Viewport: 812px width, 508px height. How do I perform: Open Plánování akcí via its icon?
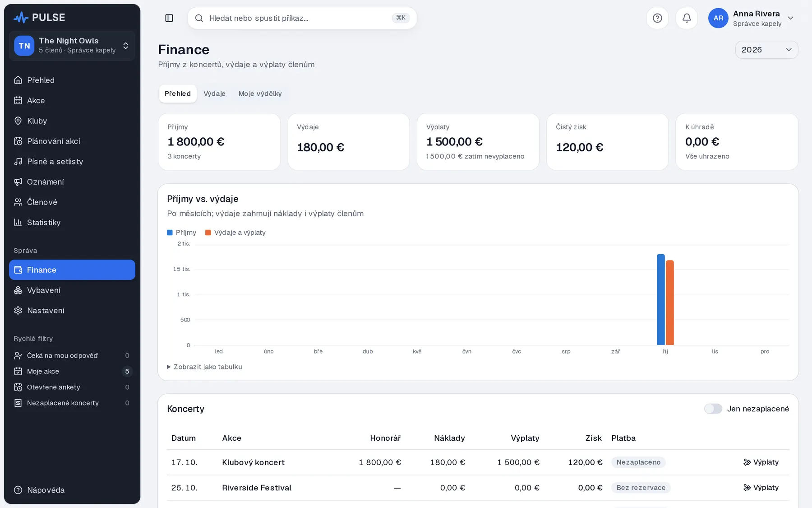tap(18, 141)
